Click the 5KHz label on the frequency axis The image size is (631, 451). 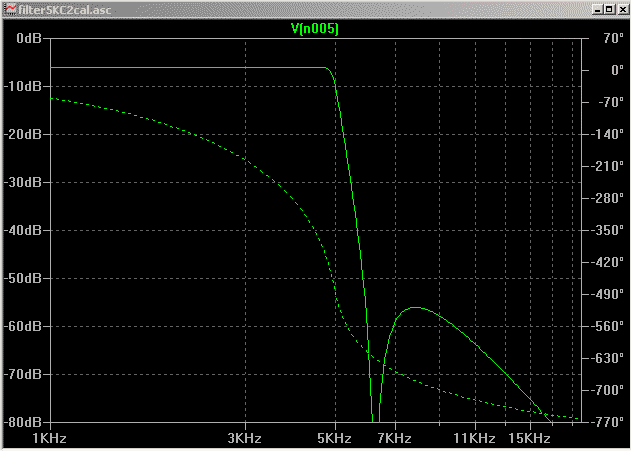(x=335, y=439)
